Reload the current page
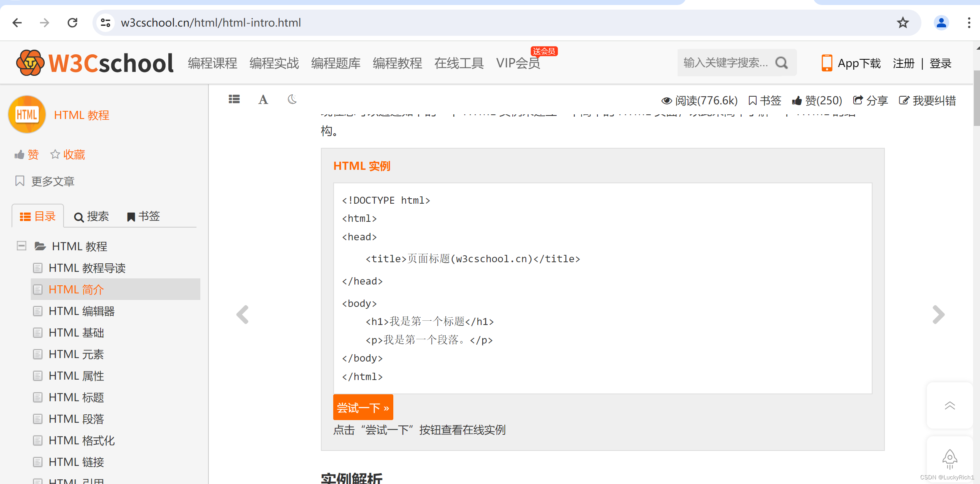This screenshot has height=484, width=980. [72, 23]
